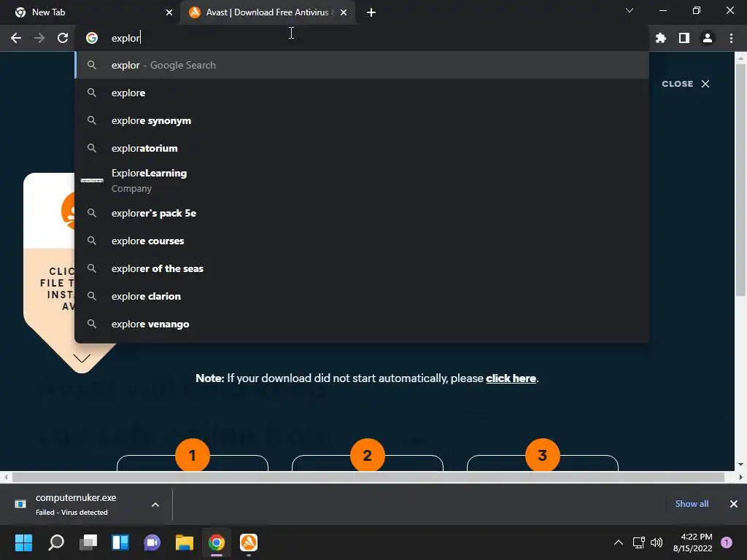Click the CLOSE button on Avast page
This screenshot has height=560, width=747.
click(x=686, y=84)
